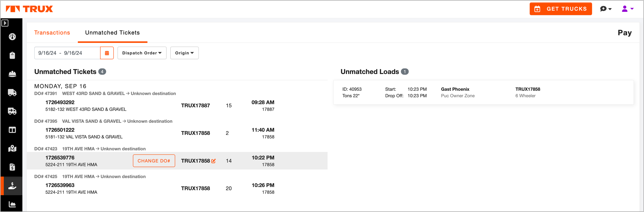Viewport: 644px width, 212px height.
Task: Open the user account menu
Action: point(628,9)
